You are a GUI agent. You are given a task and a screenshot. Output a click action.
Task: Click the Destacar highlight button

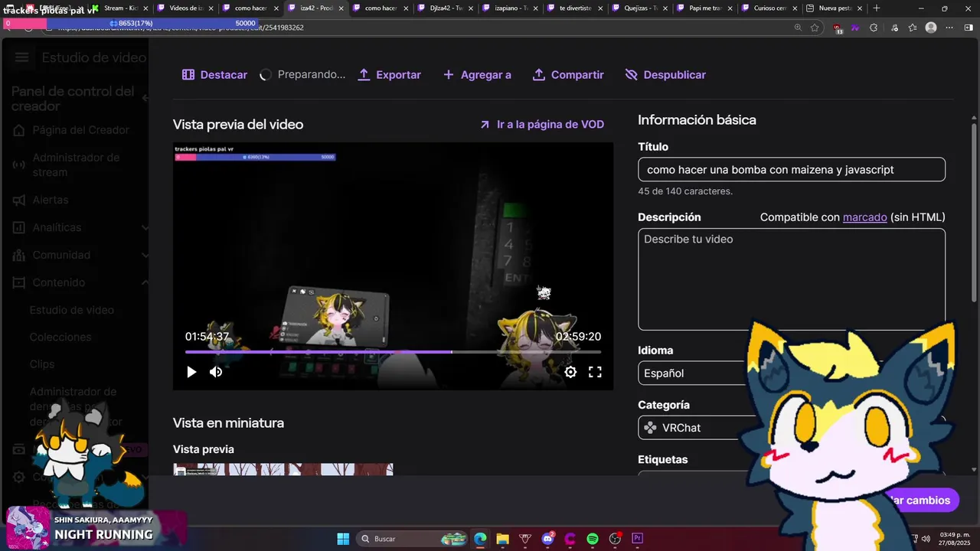point(214,75)
